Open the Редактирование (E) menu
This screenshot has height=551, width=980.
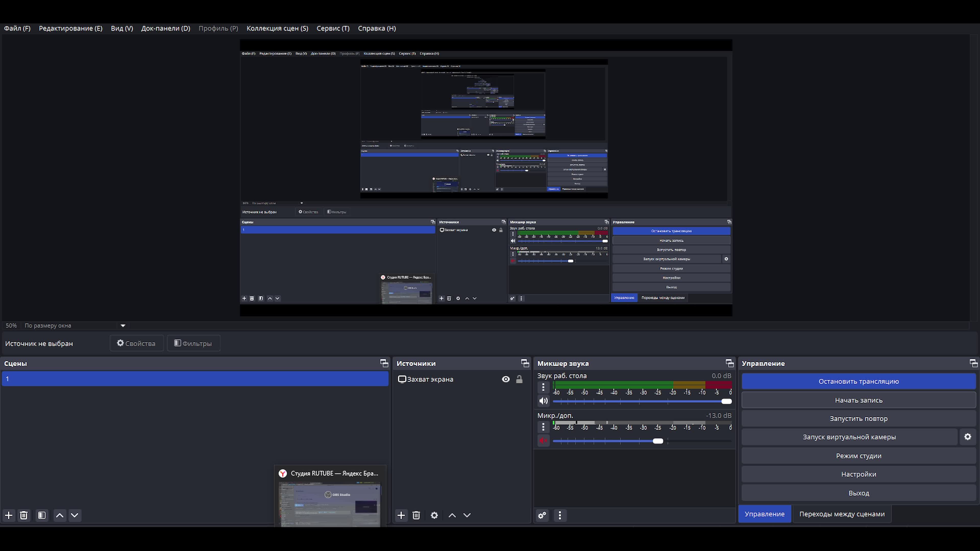(x=70, y=28)
